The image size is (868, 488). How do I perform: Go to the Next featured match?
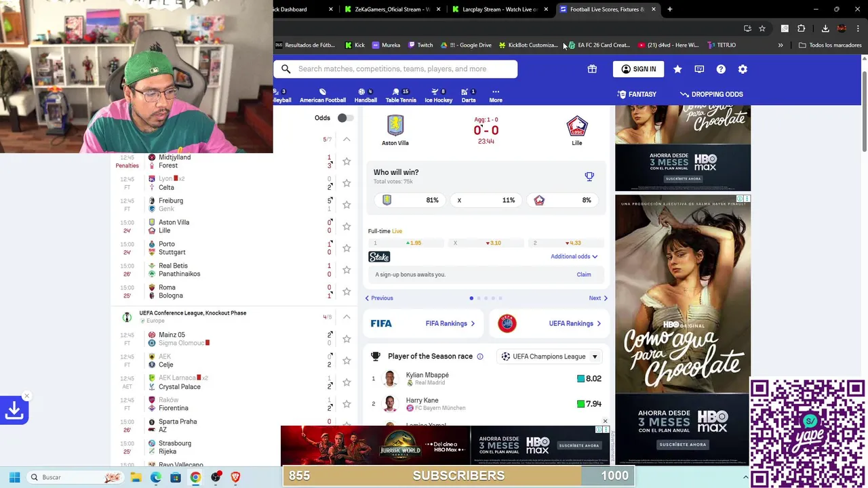click(x=598, y=298)
